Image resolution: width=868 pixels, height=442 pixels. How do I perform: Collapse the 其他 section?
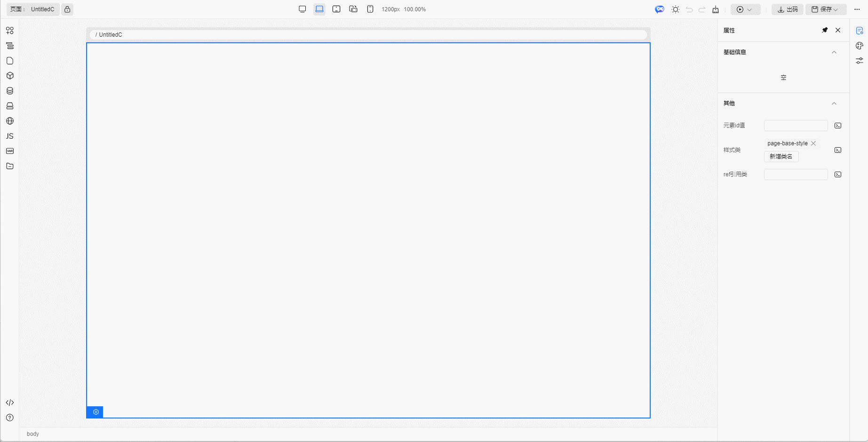pos(834,103)
